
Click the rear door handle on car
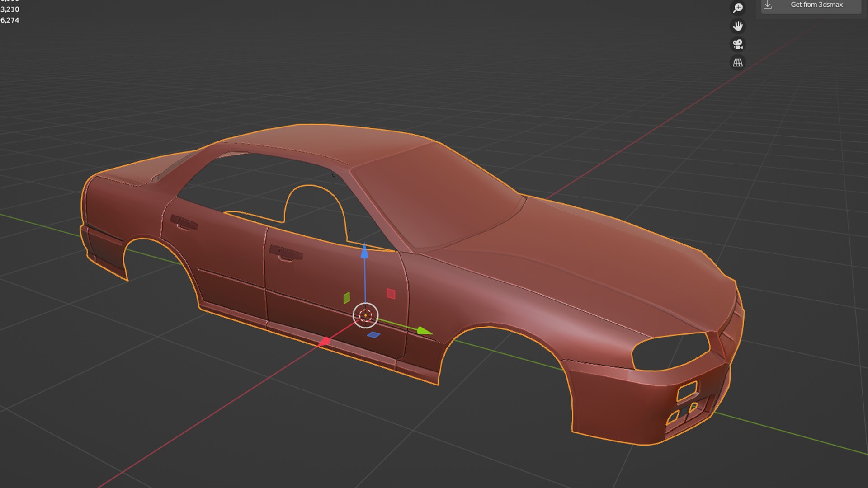pos(184,223)
